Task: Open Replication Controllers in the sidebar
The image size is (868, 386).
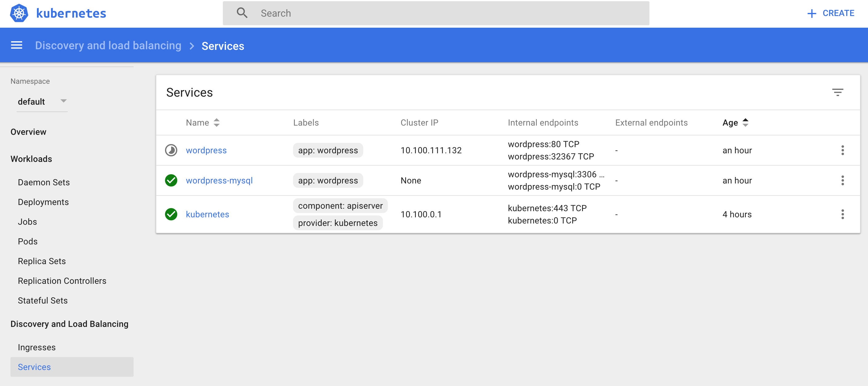Action: 62,281
